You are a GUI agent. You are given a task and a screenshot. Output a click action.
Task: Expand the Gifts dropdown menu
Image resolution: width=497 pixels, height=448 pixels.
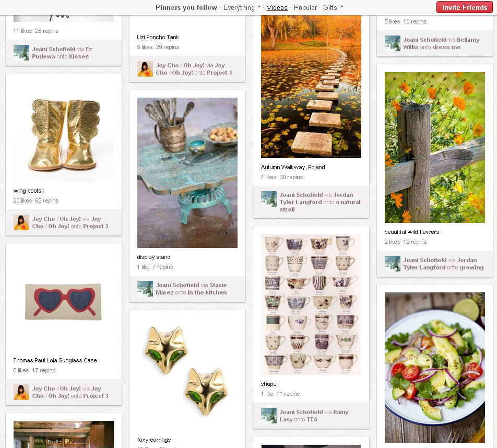333,7
